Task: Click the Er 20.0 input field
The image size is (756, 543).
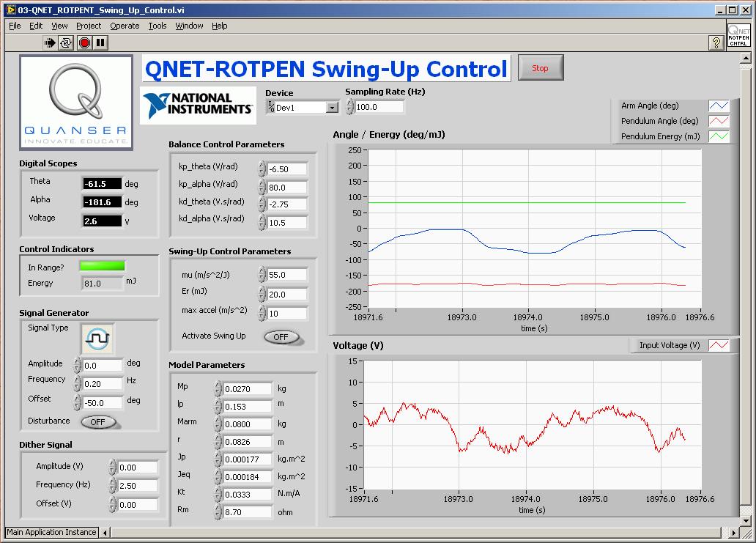Action: tap(287, 294)
